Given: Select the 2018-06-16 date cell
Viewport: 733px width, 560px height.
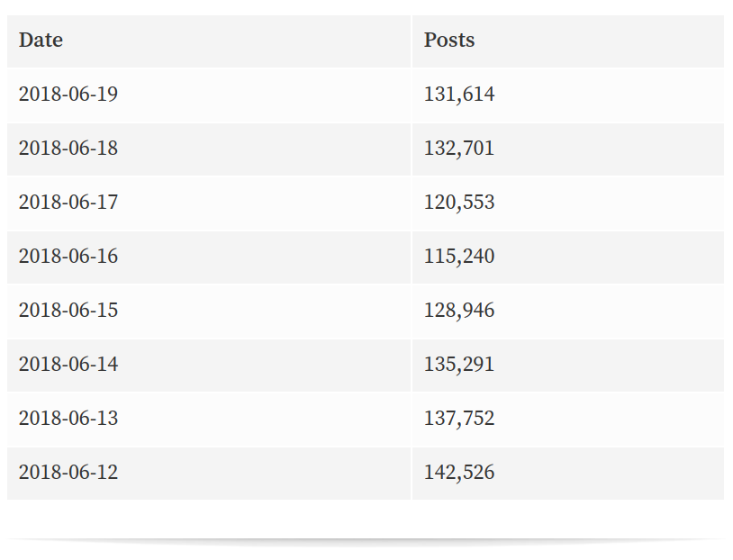Looking at the screenshot, I should click(x=209, y=257).
